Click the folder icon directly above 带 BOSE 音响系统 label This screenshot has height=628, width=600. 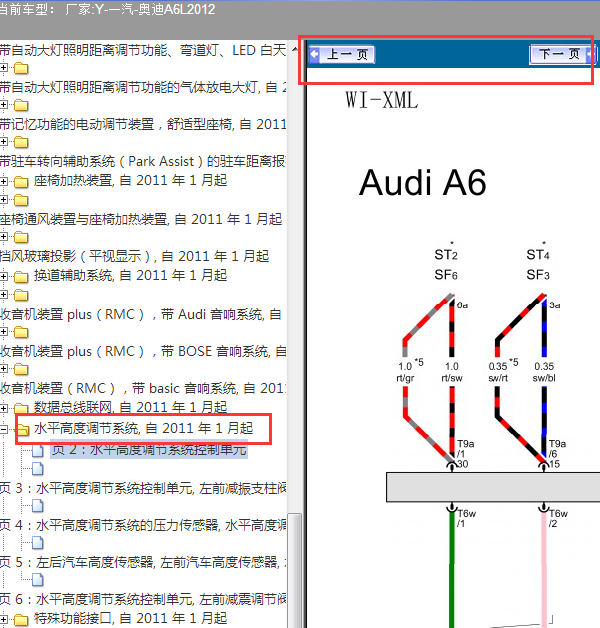coord(21,332)
